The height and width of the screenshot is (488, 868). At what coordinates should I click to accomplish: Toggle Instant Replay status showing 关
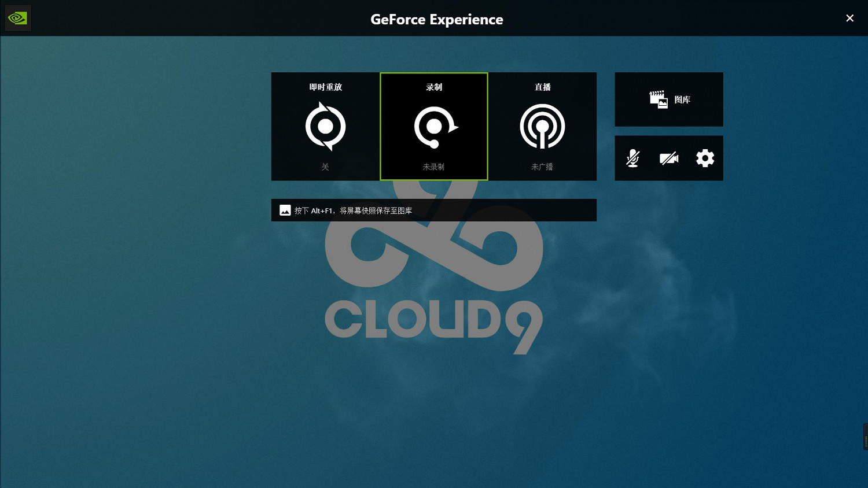pos(325,167)
